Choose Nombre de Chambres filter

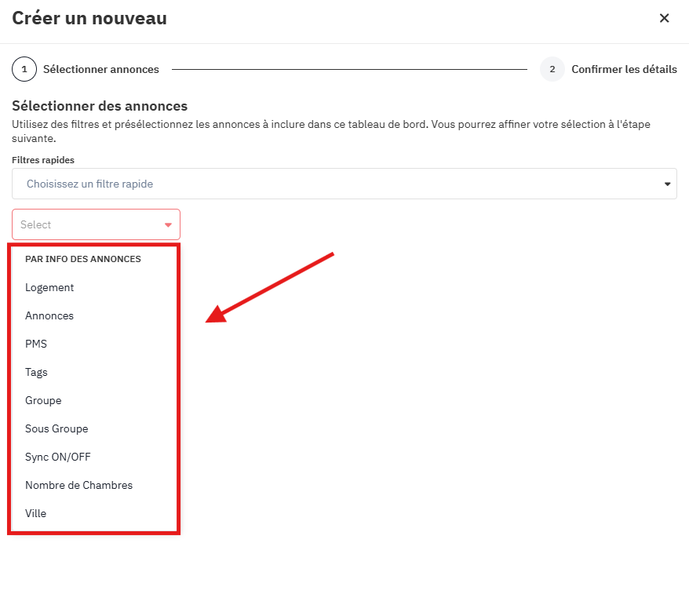point(78,485)
